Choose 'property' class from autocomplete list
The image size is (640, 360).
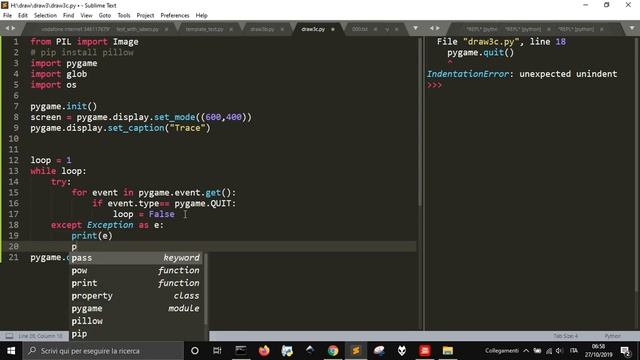(x=136, y=296)
